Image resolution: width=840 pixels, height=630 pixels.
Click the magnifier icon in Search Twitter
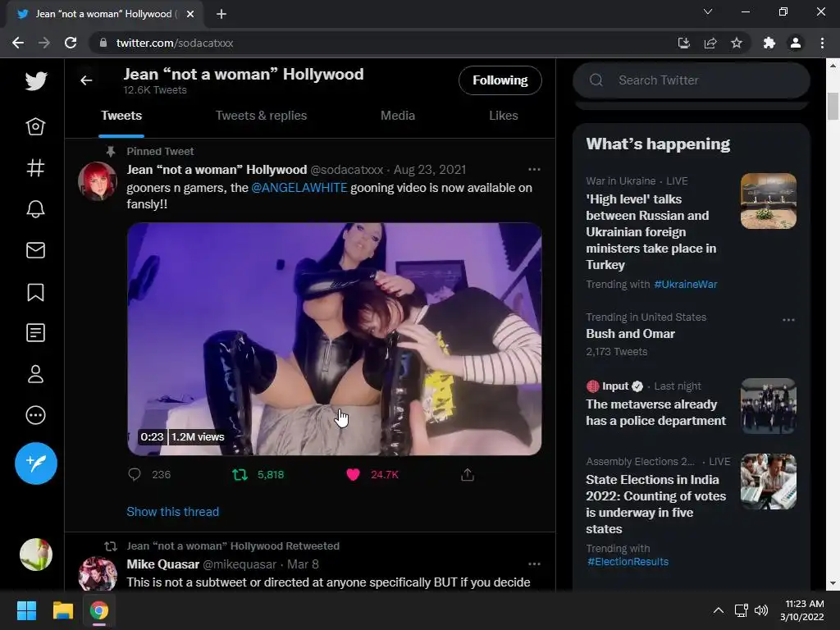(596, 80)
